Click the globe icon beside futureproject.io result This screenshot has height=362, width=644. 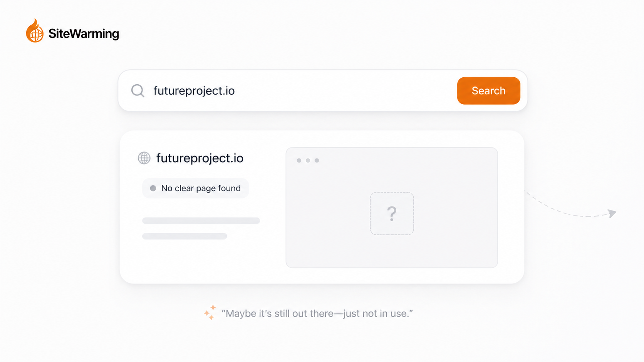(x=144, y=158)
